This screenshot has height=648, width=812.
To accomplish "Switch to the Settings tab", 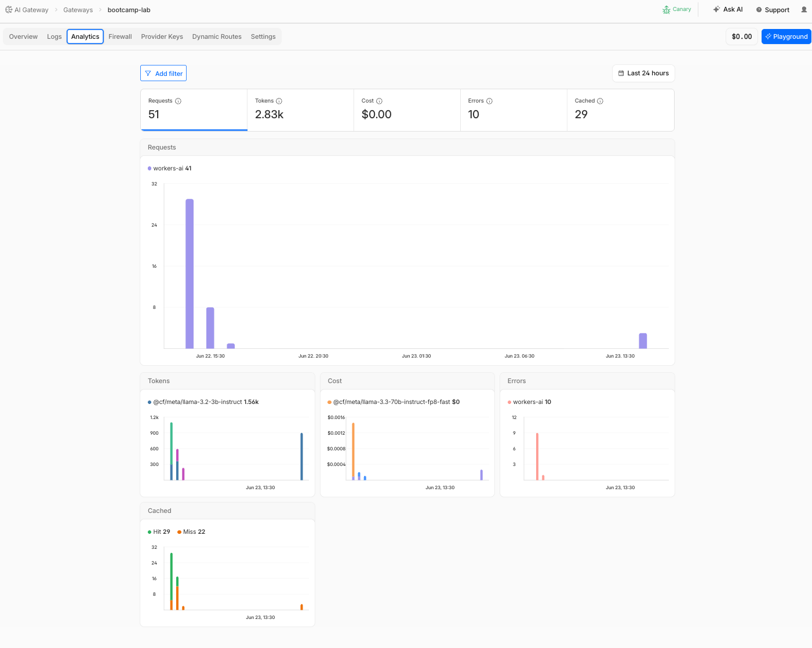I will pos(263,37).
